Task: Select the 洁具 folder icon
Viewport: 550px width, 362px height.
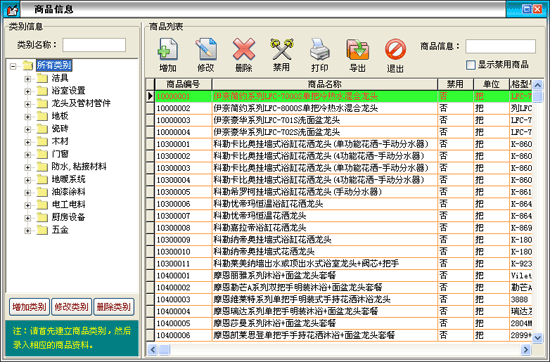Action: pyautogui.click(x=42, y=78)
